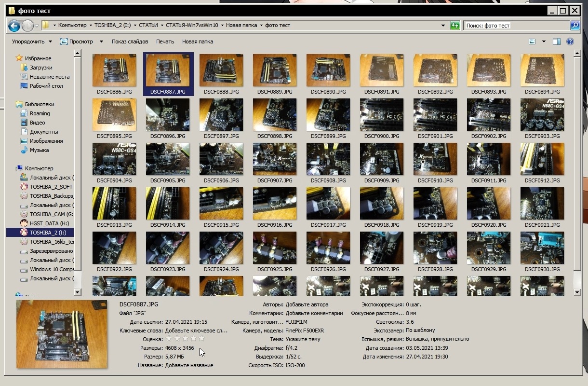Click Добавьте комментарии field
588x386 pixels.
point(314,313)
